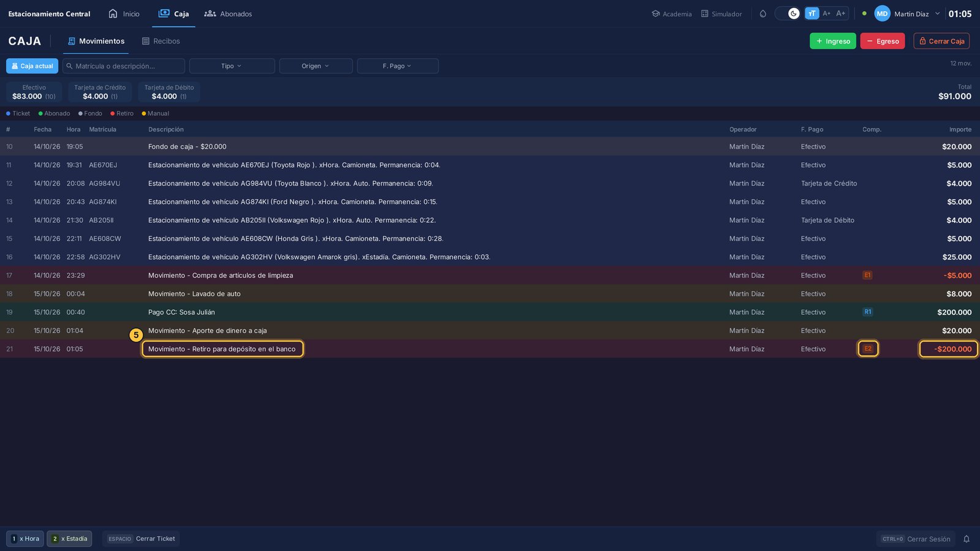Open the Inicio home section
Viewport: 980px width, 551px height.
(124, 13)
